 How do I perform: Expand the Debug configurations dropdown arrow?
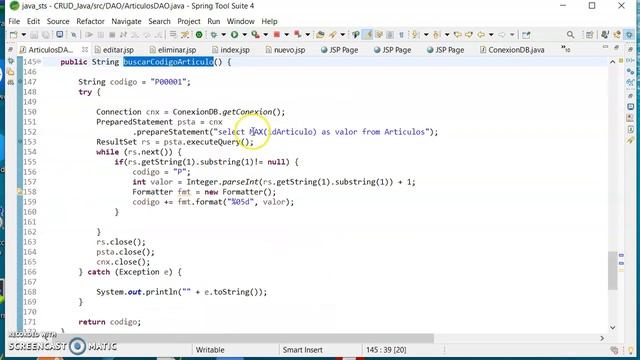[223, 35]
